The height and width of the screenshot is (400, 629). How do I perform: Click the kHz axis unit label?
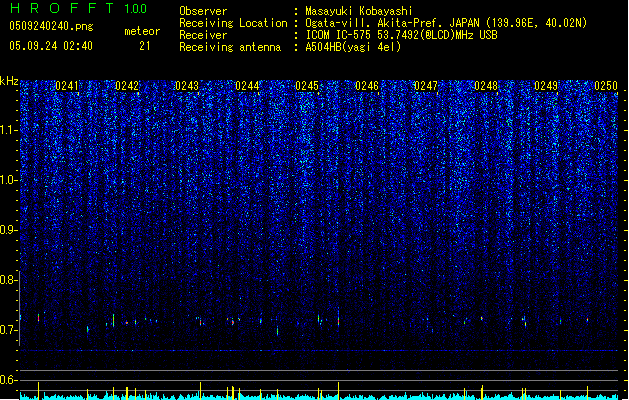click(9, 81)
